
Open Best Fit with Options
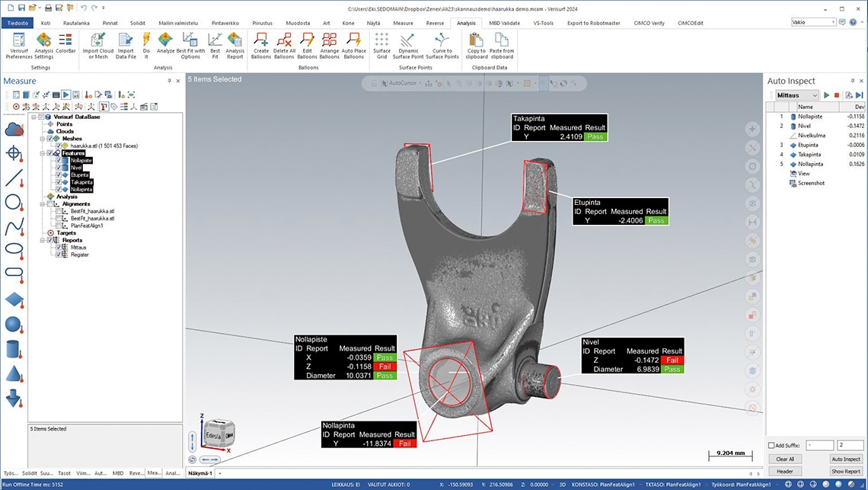point(190,46)
